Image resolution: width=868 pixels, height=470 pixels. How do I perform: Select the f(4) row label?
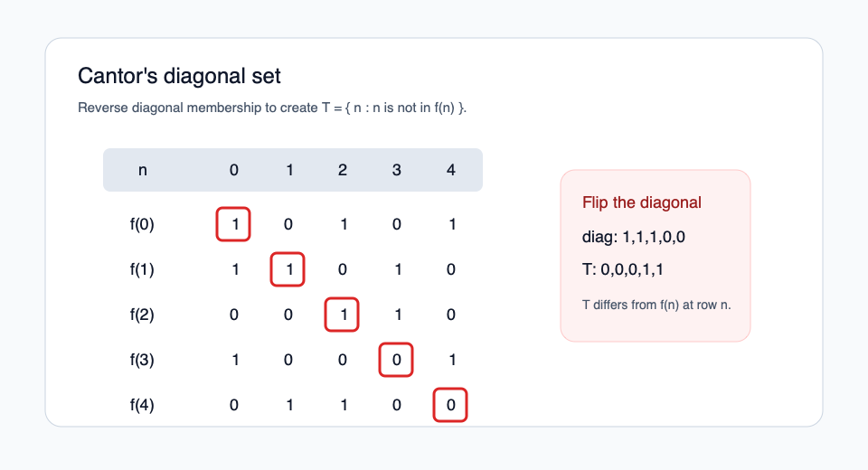click(x=143, y=405)
